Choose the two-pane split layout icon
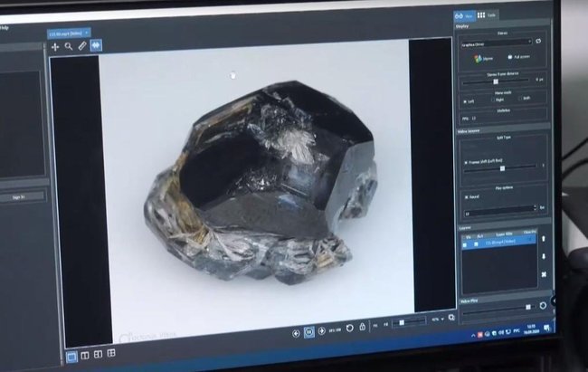The width and height of the screenshot is (588, 372). [84, 355]
